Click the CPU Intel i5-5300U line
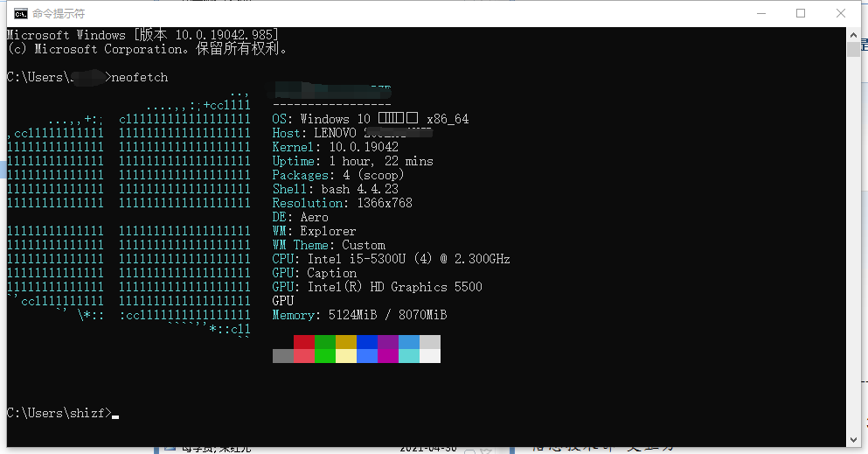The width and height of the screenshot is (868, 454). click(391, 259)
